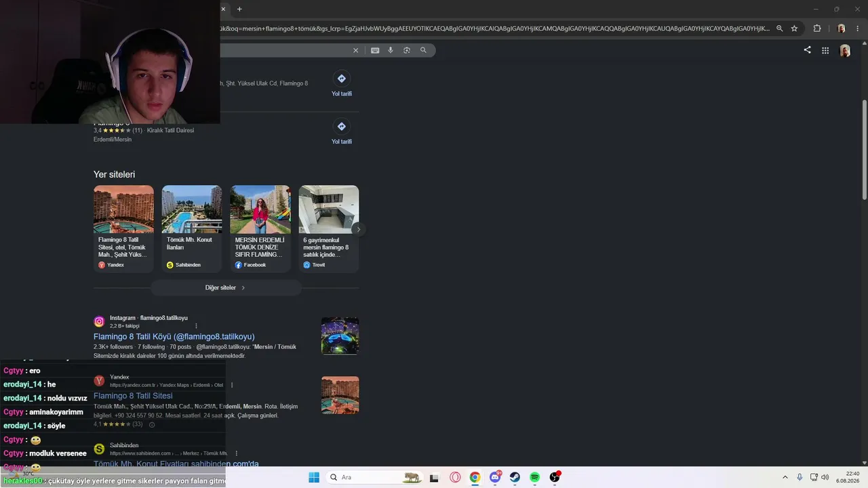Open options menu for the Yandex result

(x=232, y=385)
